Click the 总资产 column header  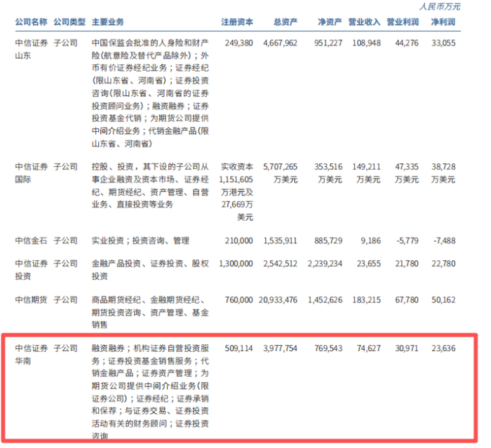pos(285,22)
